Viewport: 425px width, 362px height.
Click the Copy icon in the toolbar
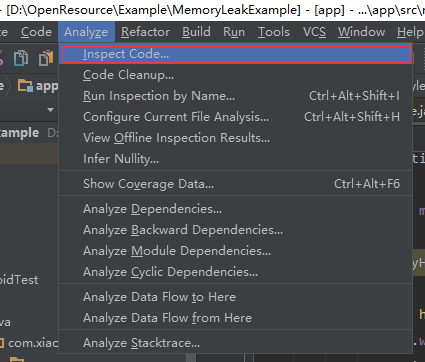click(21, 58)
